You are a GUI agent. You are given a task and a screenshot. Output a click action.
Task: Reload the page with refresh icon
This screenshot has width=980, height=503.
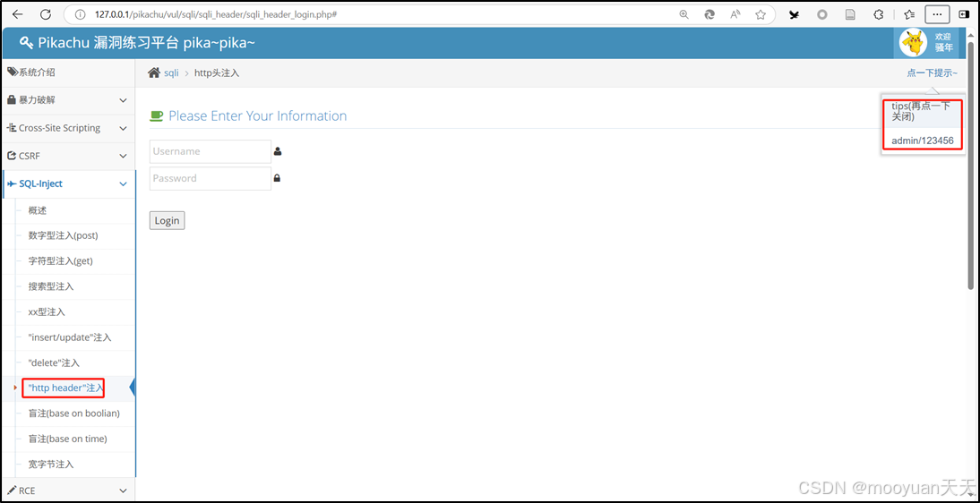(45, 13)
